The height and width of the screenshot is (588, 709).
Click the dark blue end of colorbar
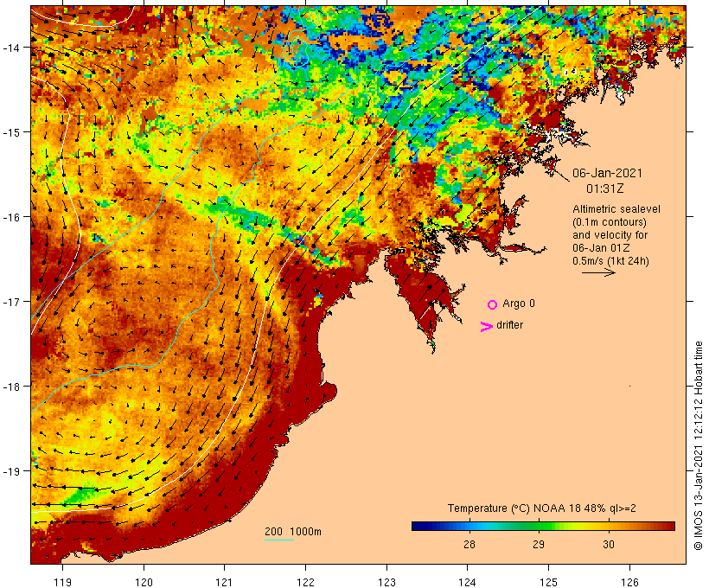417,526
